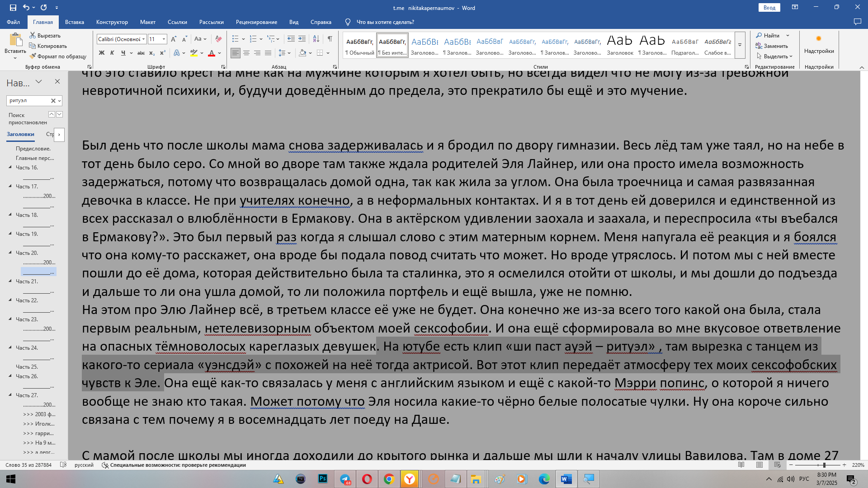Viewport: 868px width, 488px height.
Task: Toggle strikethrough formatting
Action: 141,53
